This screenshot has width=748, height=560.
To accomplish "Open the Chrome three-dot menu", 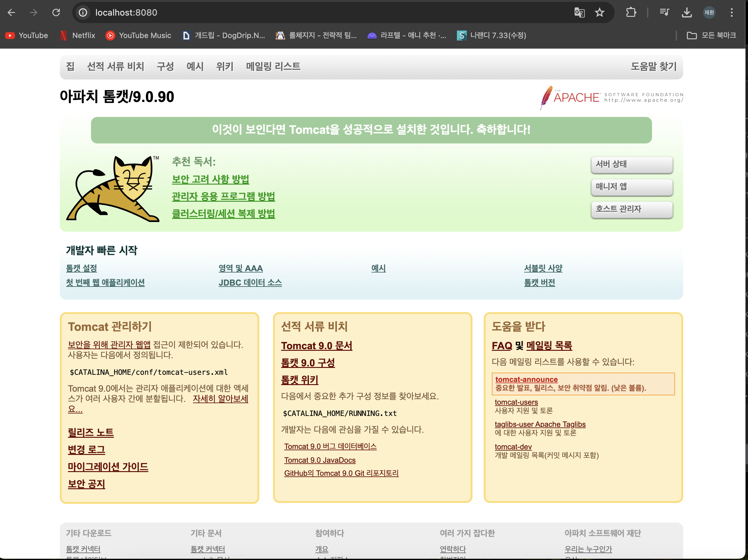I will coord(732,12).
